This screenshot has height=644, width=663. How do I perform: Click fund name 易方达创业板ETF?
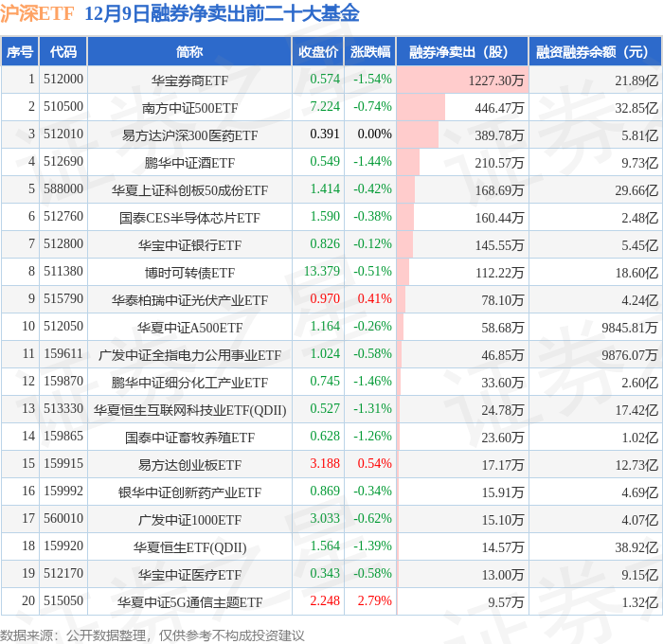tap(189, 465)
